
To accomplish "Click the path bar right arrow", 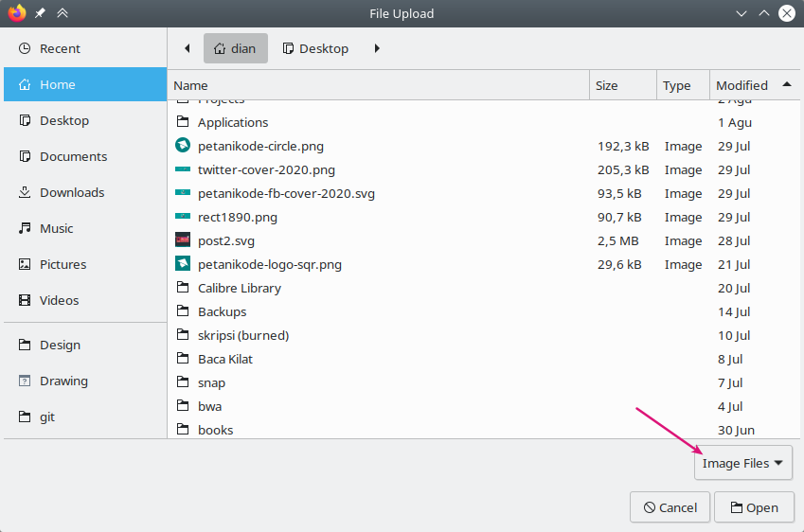I will pos(377,48).
